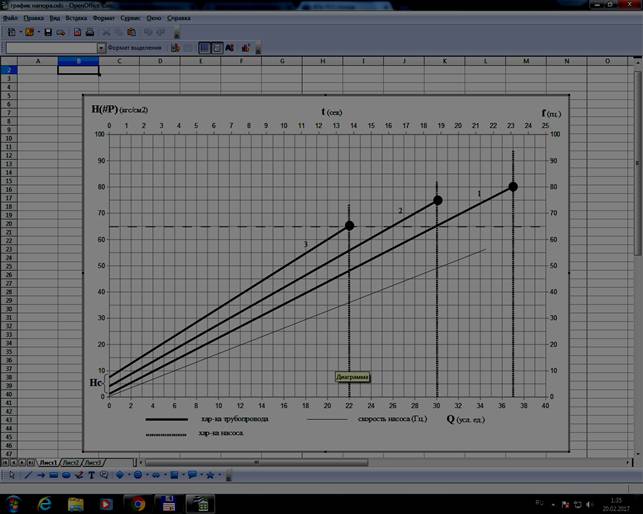Toggle horizontal grid display on chart
Screen dimensions: 643x514
(x=203, y=47)
